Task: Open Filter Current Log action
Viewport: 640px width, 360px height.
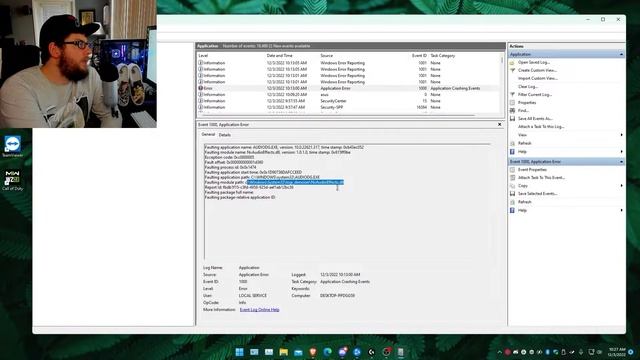Action: tap(535, 95)
